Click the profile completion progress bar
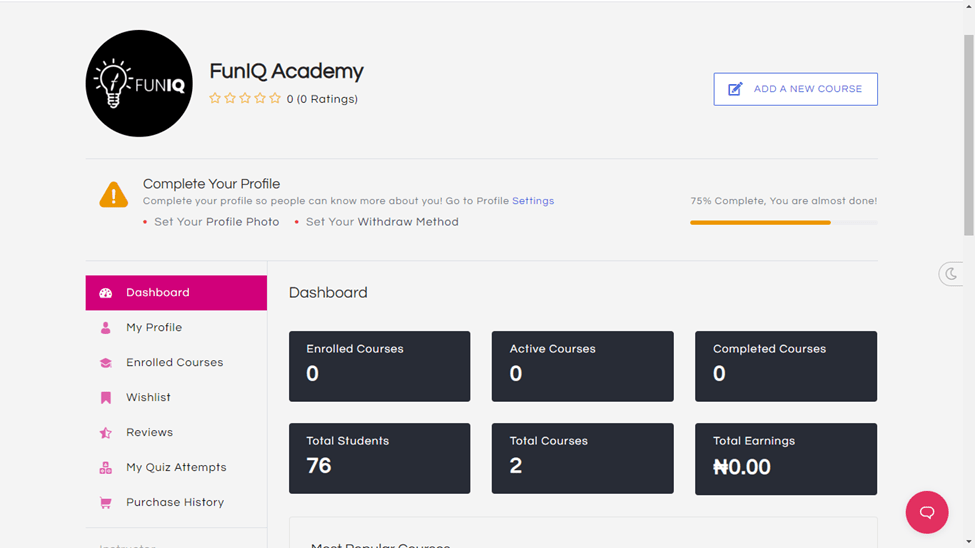Screen dimensions: 975x548 coord(783,223)
